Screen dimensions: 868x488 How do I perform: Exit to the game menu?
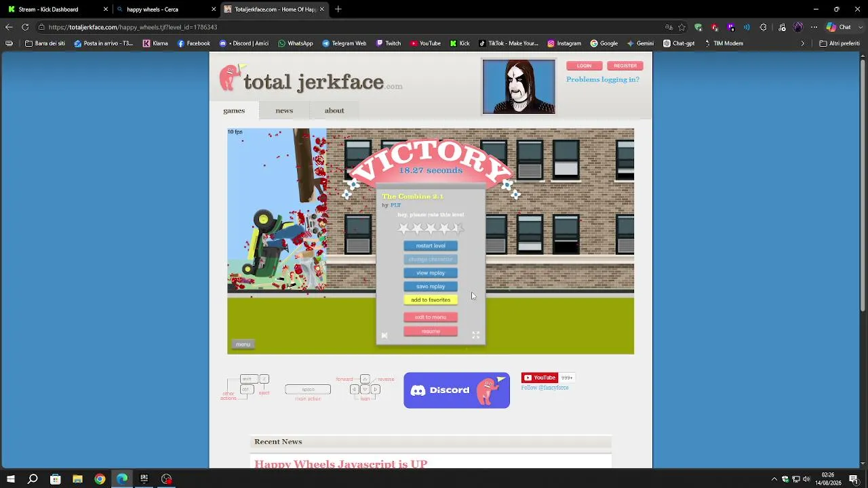(431, 317)
